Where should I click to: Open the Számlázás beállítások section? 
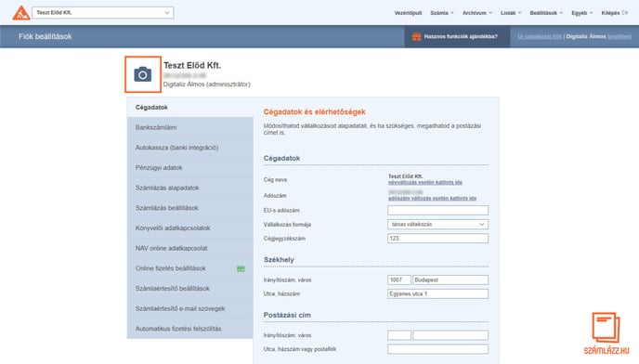189,208
